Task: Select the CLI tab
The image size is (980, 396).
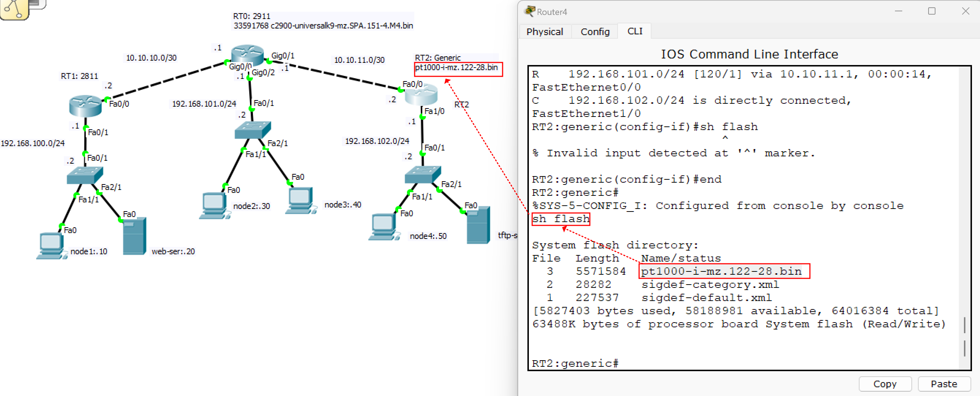Action: [x=634, y=31]
